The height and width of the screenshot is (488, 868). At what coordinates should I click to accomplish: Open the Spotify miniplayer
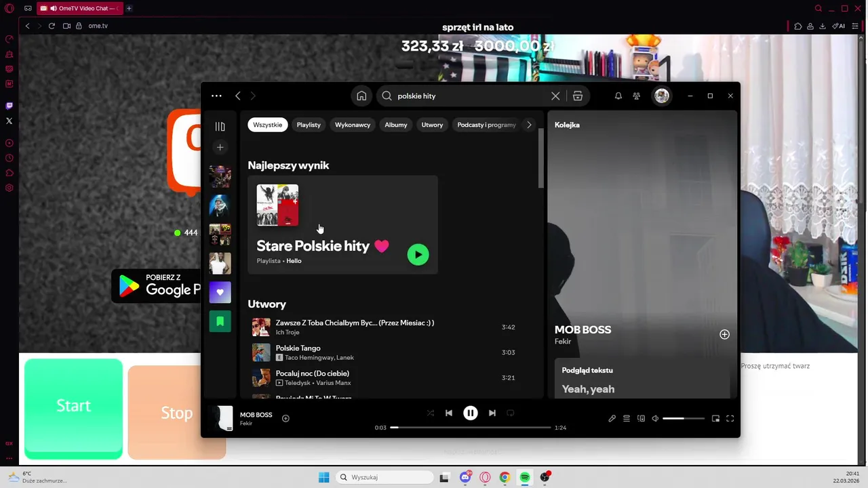click(x=715, y=419)
